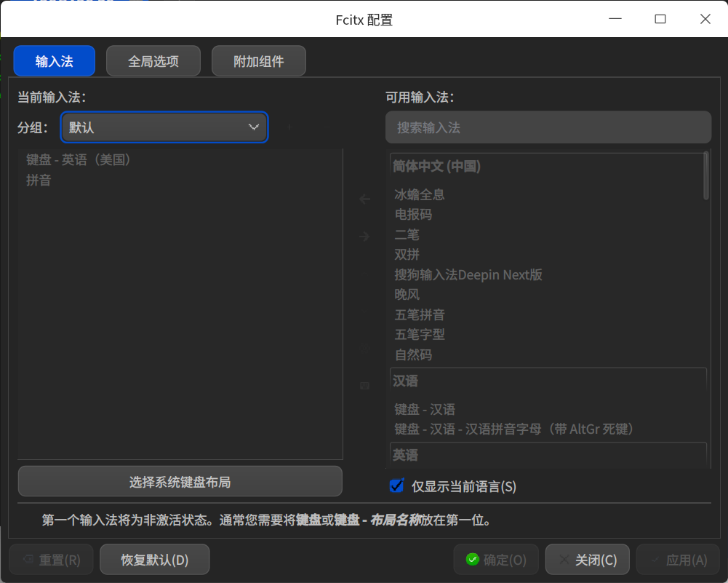Click the available input methods scrollbar
The width and height of the screenshot is (728, 583).
(706, 176)
